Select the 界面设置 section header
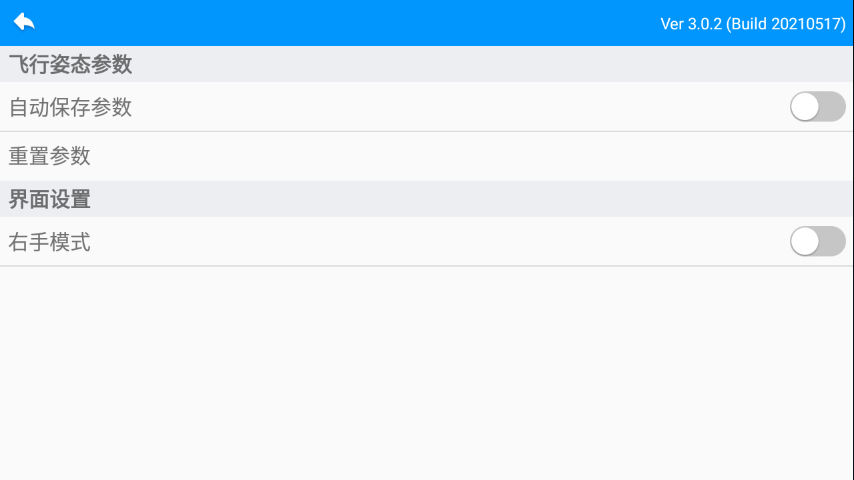 point(50,199)
